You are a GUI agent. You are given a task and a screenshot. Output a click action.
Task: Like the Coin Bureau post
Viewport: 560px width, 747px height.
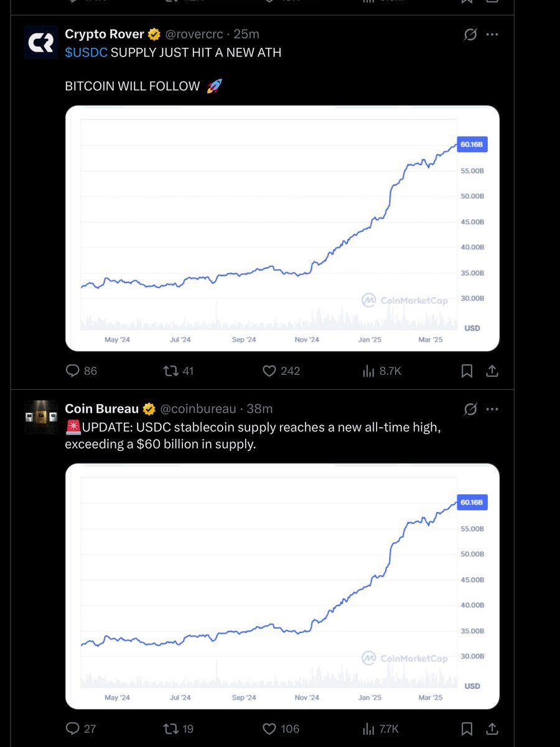[x=281, y=728]
